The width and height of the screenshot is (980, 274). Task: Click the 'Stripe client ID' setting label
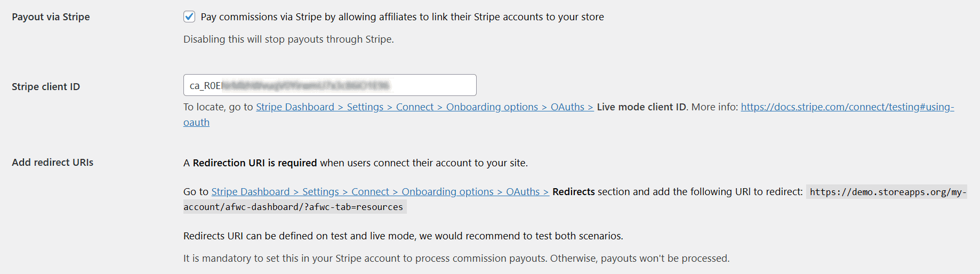pos(46,87)
